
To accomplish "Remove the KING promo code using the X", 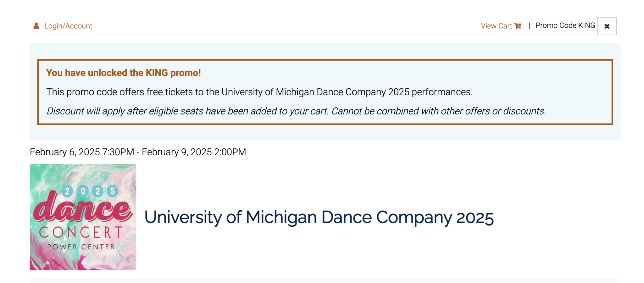I will point(607,26).
